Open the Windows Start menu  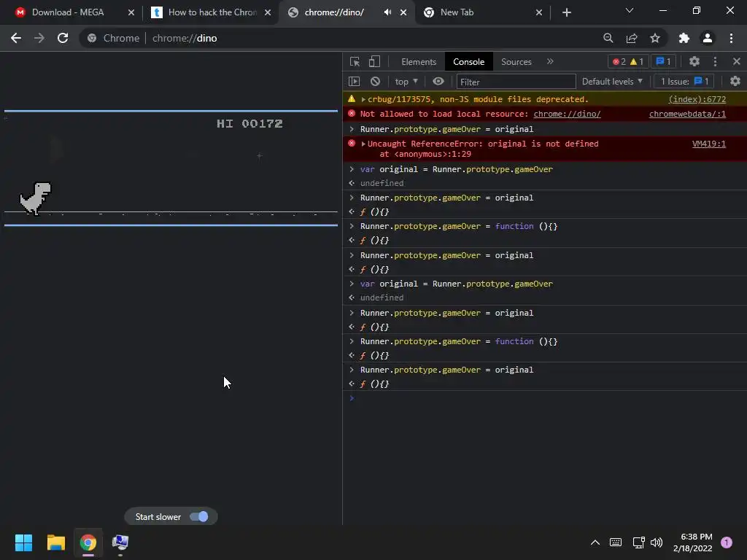coord(23,542)
